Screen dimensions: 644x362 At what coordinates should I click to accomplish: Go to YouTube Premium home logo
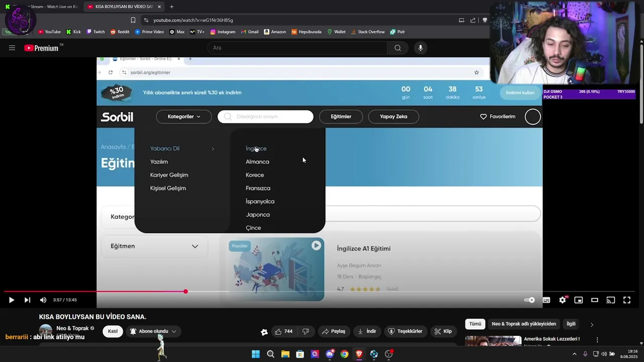pyautogui.click(x=42, y=48)
